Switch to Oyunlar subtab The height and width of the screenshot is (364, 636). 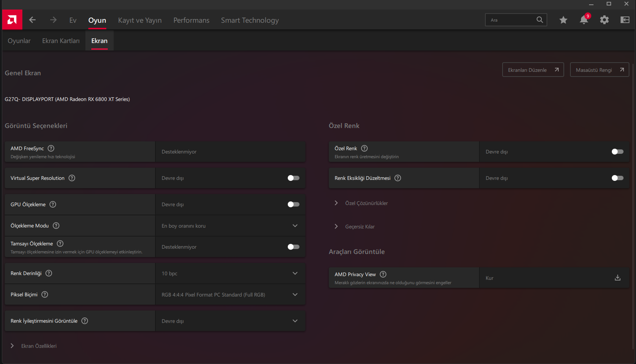point(19,41)
